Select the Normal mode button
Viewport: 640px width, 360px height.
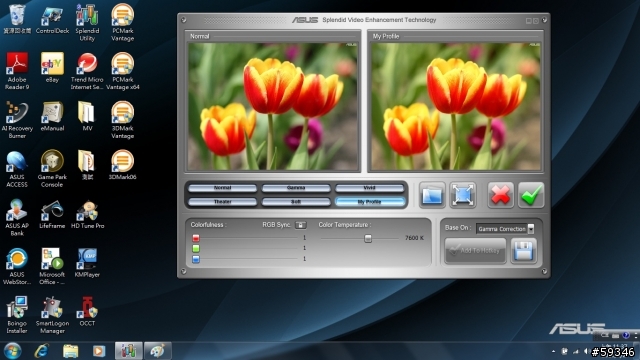click(x=222, y=188)
